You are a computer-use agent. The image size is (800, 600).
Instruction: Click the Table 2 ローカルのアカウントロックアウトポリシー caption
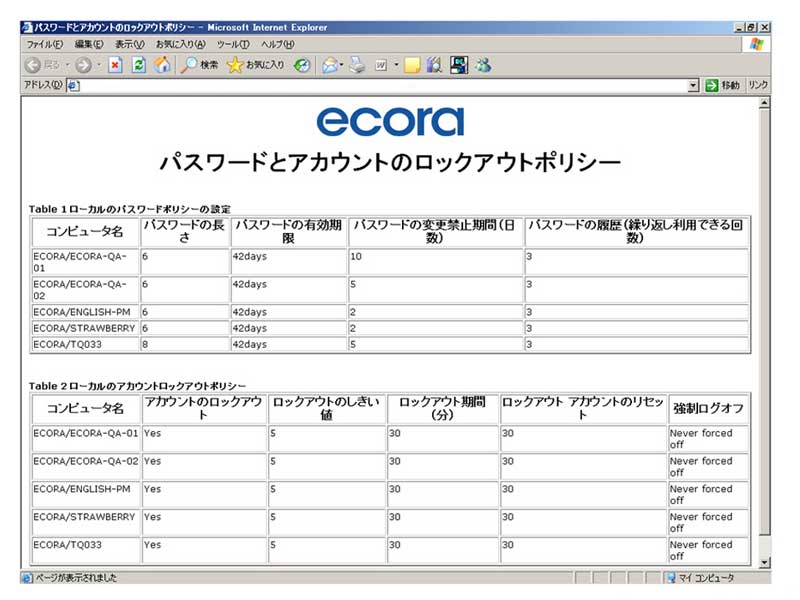pyautogui.click(x=137, y=386)
